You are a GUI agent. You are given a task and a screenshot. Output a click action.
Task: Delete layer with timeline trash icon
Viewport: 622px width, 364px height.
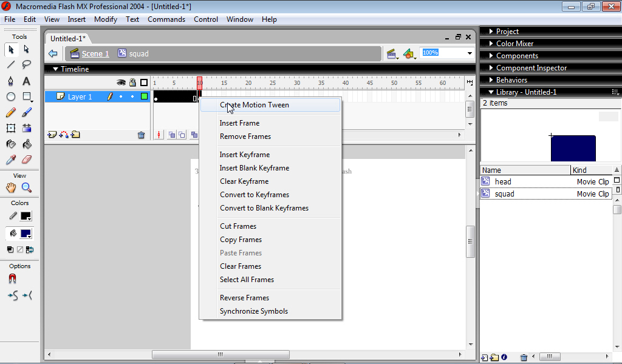141,135
